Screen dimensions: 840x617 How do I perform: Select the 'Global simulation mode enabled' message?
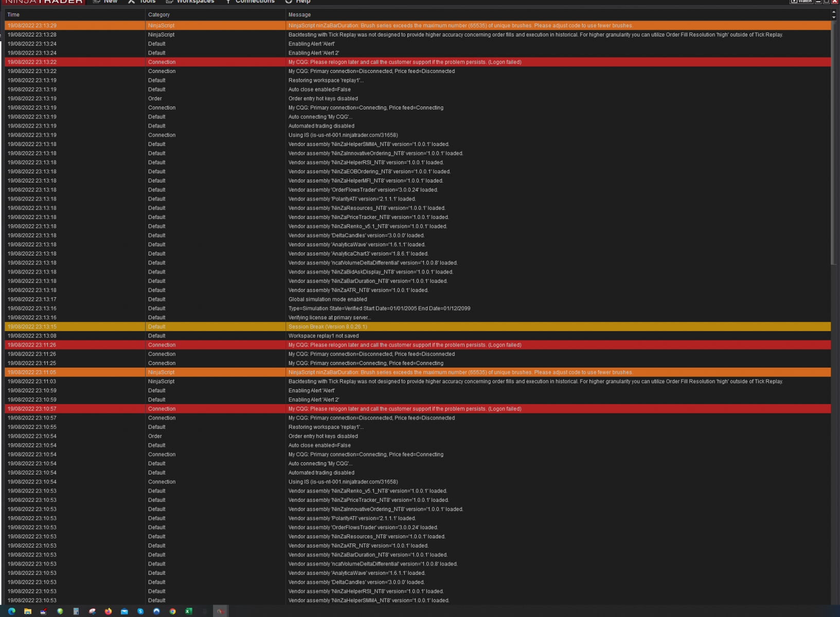(x=328, y=300)
